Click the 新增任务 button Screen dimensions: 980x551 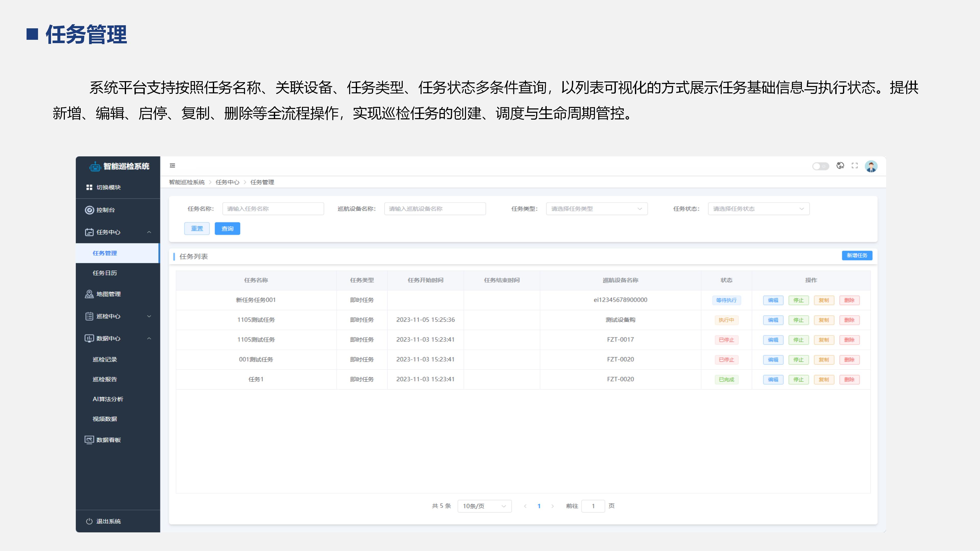(857, 256)
